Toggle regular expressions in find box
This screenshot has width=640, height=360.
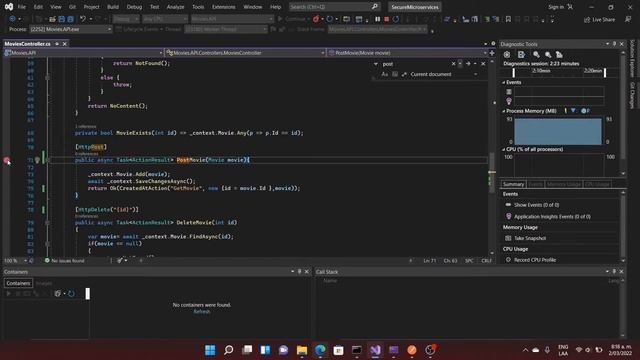click(404, 74)
